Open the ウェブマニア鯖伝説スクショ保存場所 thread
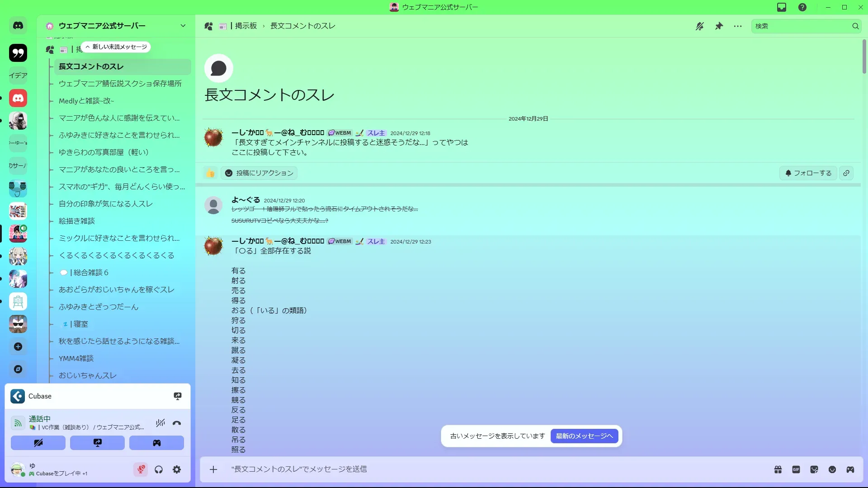Image resolution: width=868 pixels, height=488 pixels. click(120, 84)
